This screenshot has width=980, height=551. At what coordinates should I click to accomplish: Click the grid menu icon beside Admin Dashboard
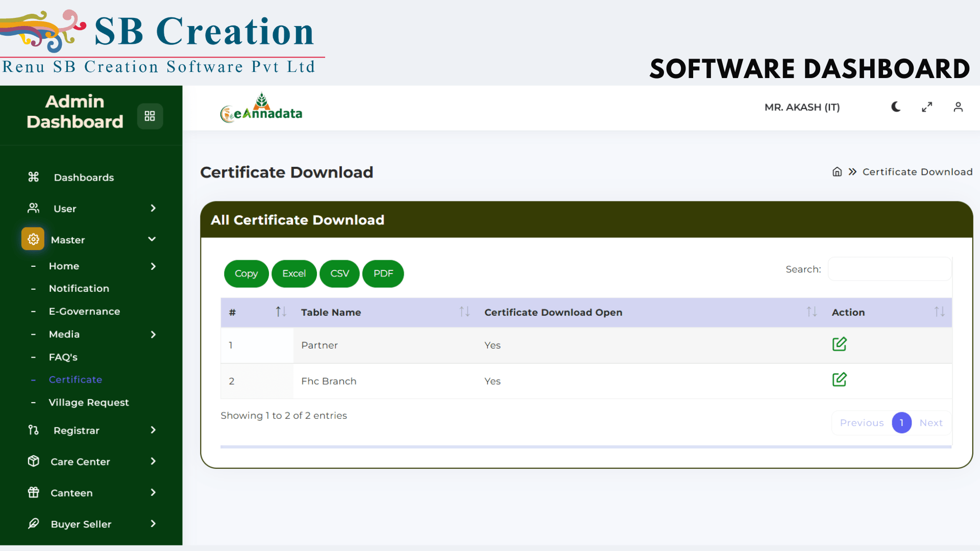(150, 116)
